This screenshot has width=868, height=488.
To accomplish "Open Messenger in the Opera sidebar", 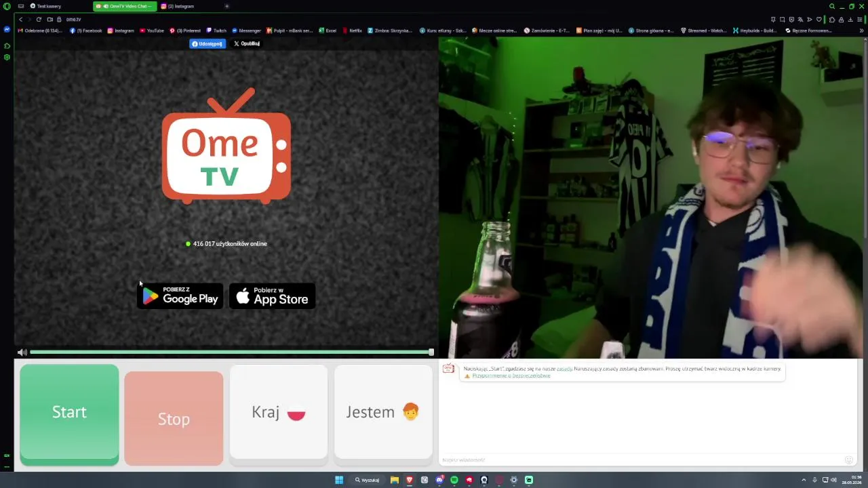I will click(7, 30).
